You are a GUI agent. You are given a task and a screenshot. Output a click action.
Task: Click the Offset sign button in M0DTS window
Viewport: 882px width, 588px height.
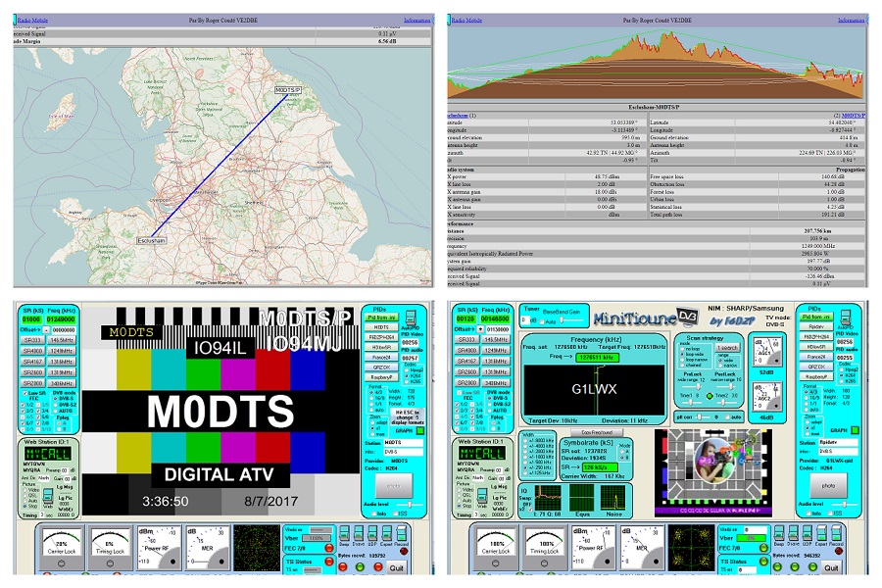pos(47,329)
